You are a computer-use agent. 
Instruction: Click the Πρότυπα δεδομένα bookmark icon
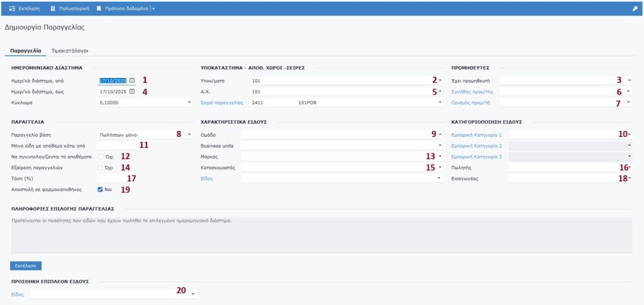[99, 9]
